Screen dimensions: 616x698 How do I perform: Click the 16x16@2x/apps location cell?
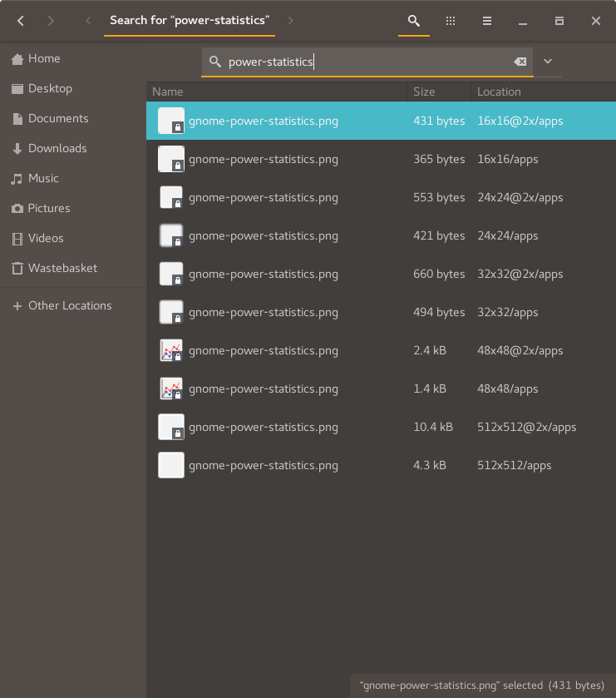pyautogui.click(x=520, y=121)
